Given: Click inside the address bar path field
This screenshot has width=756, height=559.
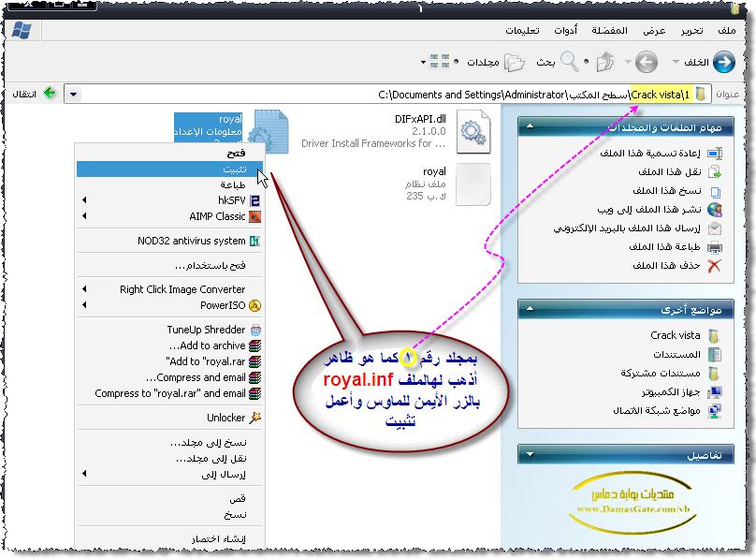Looking at the screenshot, I should point(374,95).
